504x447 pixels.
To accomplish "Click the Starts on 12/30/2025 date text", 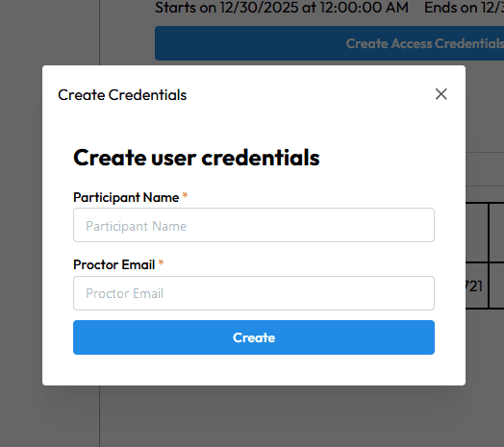I will coord(282,8).
